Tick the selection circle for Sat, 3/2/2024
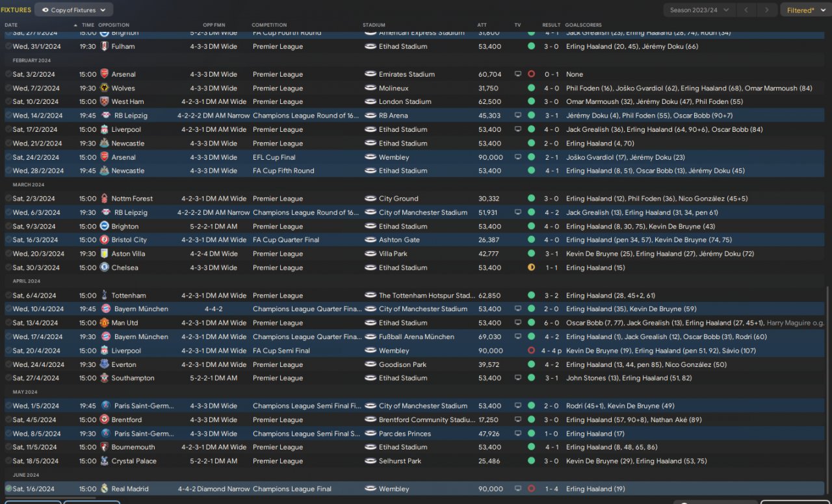The width and height of the screenshot is (832, 504). pos(8,74)
